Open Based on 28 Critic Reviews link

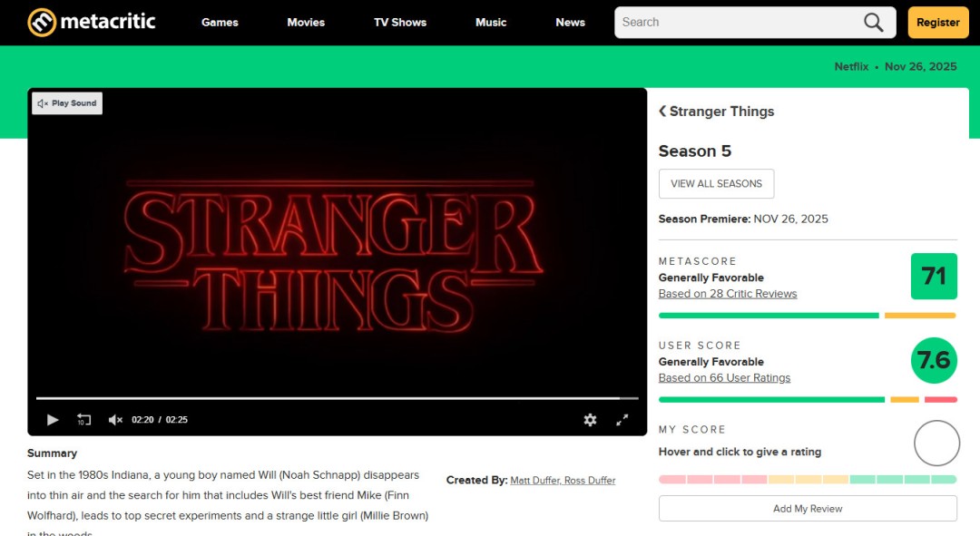pos(728,294)
